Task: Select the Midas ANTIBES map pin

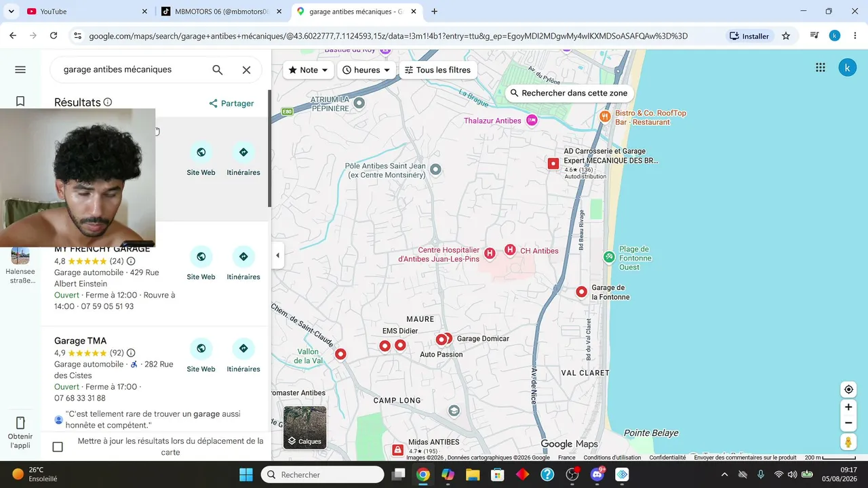Action: pyautogui.click(x=397, y=449)
